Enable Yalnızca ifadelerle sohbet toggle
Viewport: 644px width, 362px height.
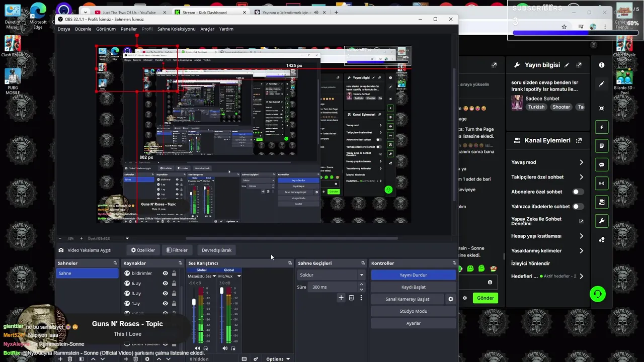[x=578, y=206]
